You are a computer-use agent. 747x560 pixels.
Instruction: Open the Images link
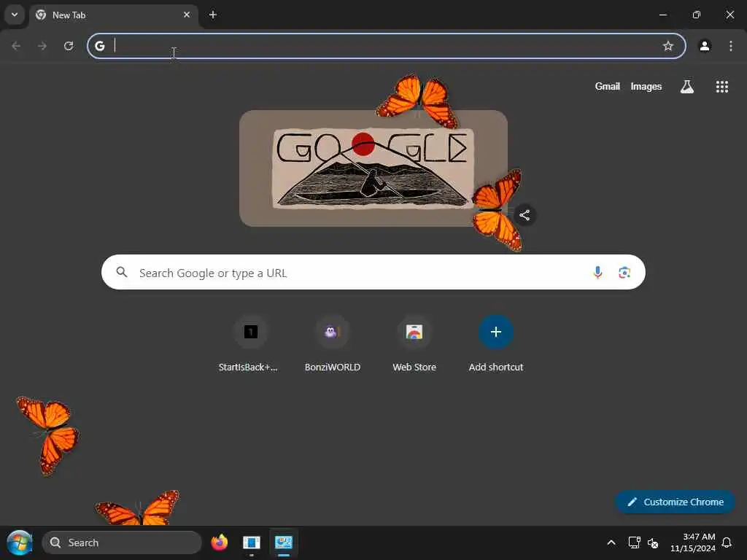[x=646, y=86]
